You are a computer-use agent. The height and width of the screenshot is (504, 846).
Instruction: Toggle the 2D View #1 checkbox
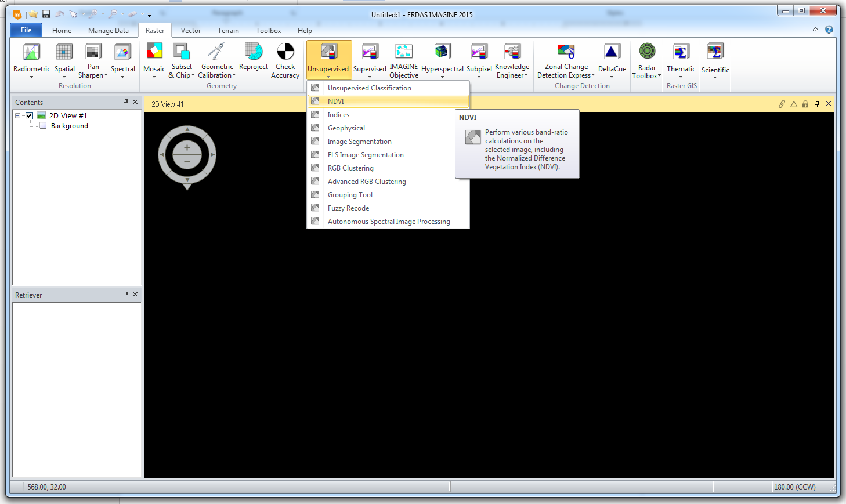pyautogui.click(x=29, y=116)
